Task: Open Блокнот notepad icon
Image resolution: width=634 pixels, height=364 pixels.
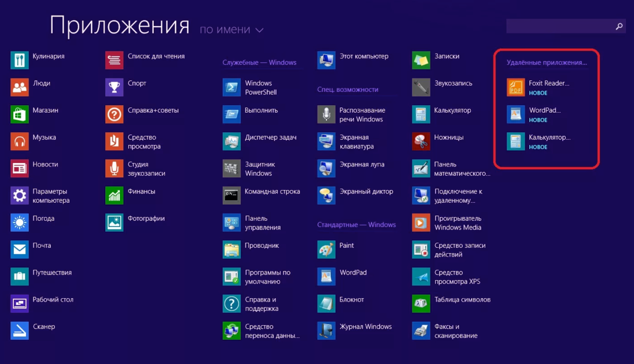Action: 326,304
